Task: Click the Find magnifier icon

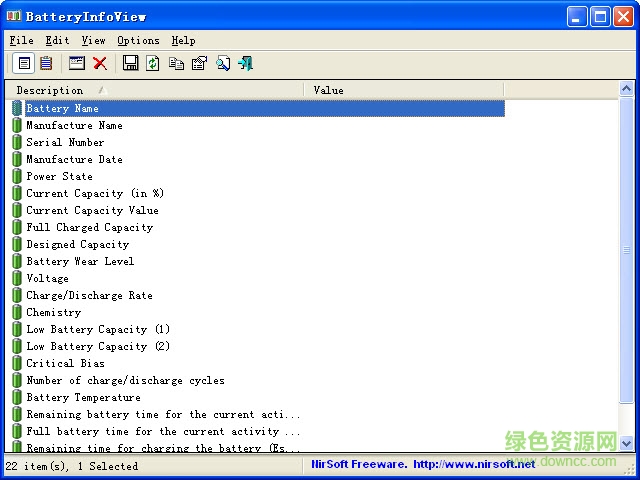Action: [x=222, y=63]
